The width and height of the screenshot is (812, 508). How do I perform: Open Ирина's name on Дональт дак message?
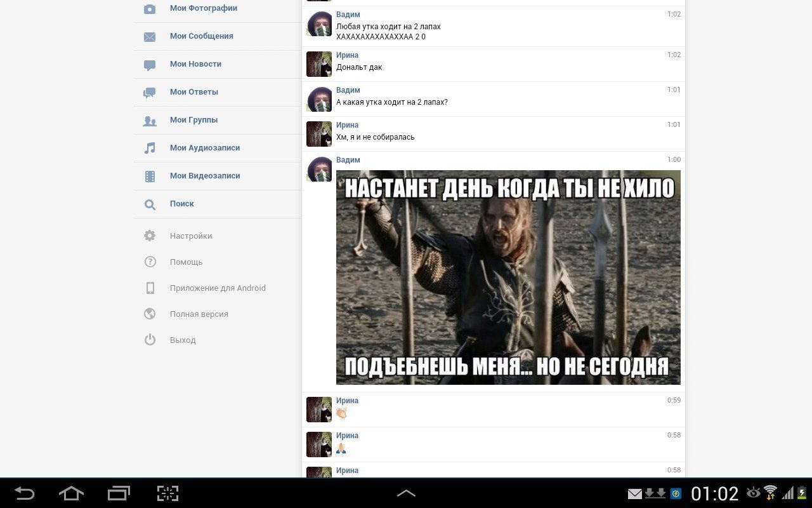[347, 55]
